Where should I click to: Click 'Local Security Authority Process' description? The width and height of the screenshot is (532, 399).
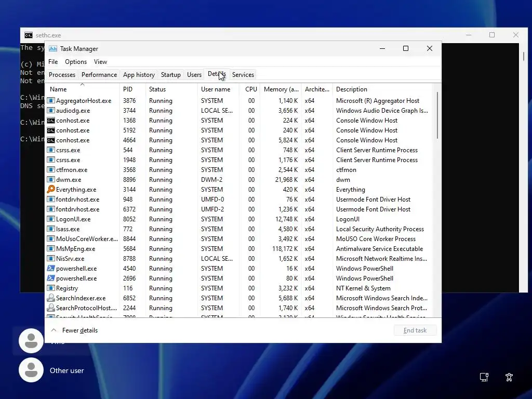coord(380,229)
